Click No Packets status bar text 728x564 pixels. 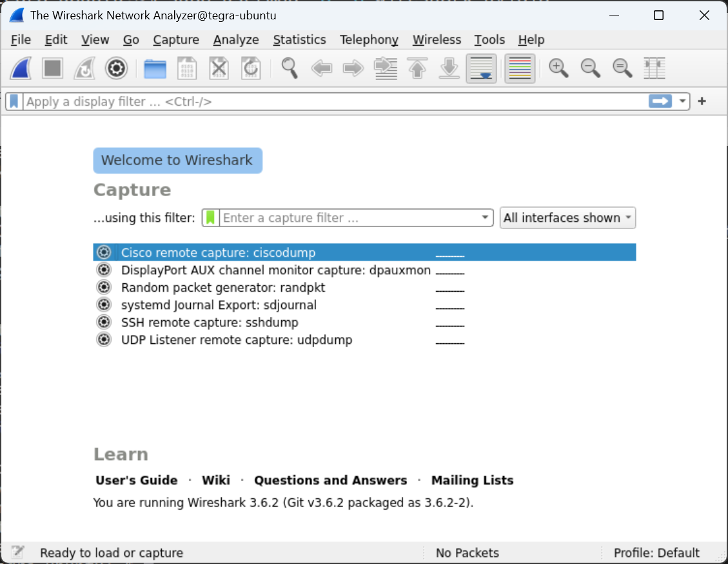click(x=467, y=552)
